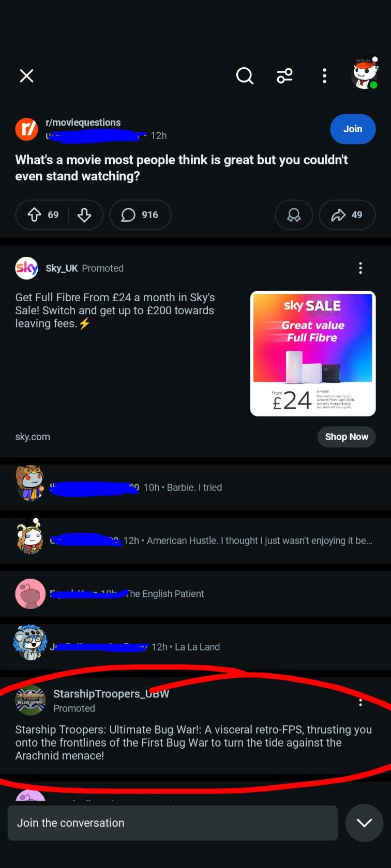
Task: View the 916 comments
Action: 140,215
